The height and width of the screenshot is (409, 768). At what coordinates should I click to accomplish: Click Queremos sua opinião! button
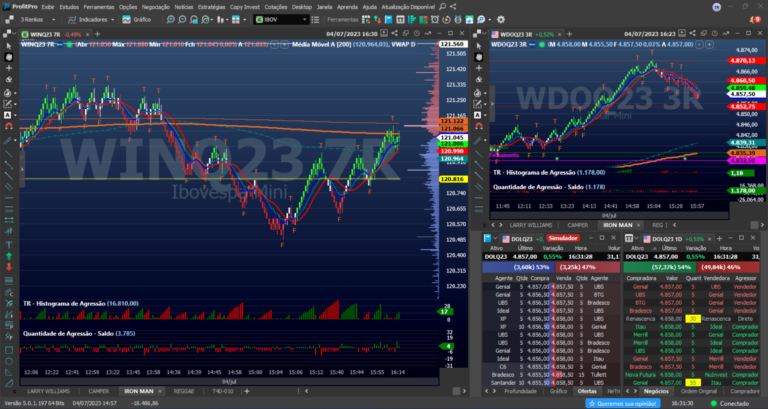[623, 404]
